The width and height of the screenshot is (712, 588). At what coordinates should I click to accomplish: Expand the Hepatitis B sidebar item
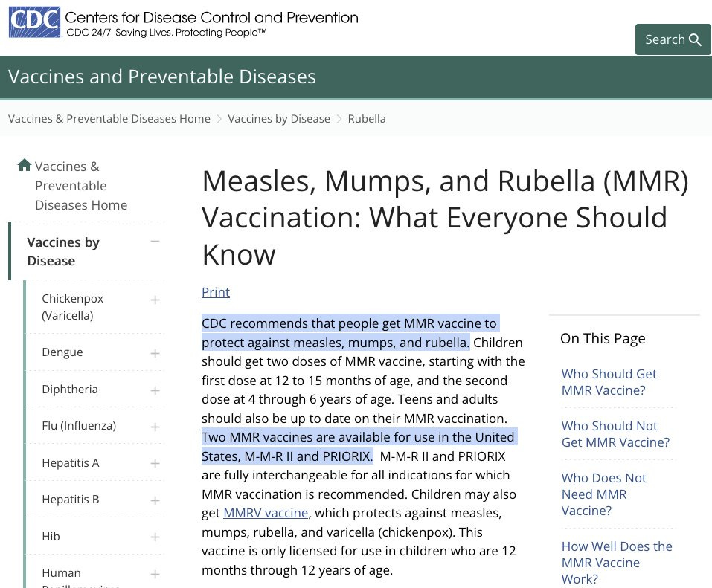coord(155,500)
